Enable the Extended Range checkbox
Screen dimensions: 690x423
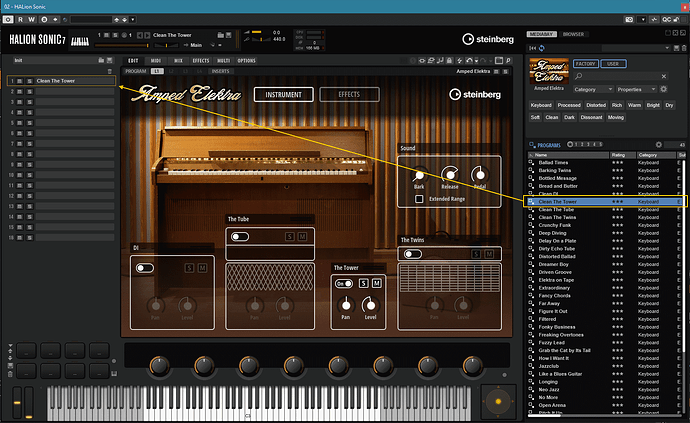(419, 199)
